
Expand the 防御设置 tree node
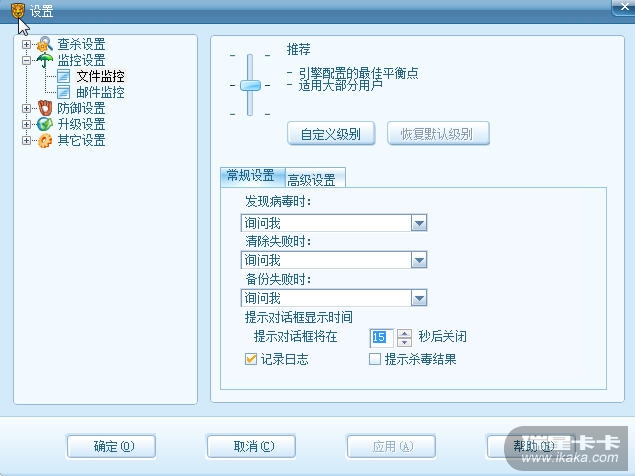tap(26, 109)
